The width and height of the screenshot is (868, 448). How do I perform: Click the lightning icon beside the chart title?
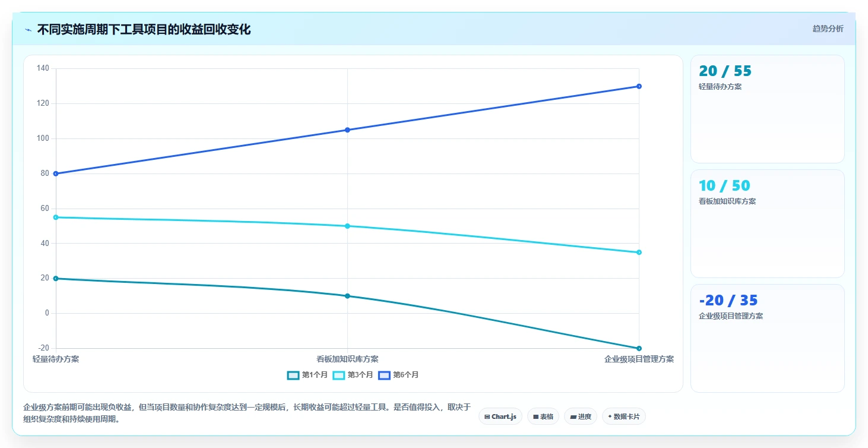28,30
